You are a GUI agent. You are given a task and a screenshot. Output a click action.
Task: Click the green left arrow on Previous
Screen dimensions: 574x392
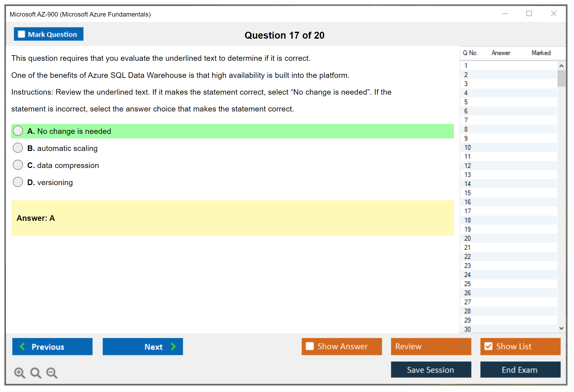coord(22,347)
